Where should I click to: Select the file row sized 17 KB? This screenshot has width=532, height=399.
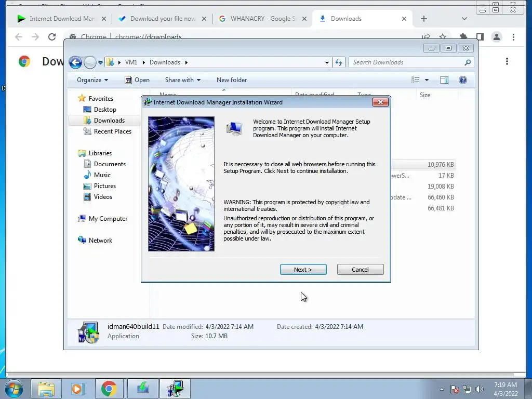[x=423, y=176]
